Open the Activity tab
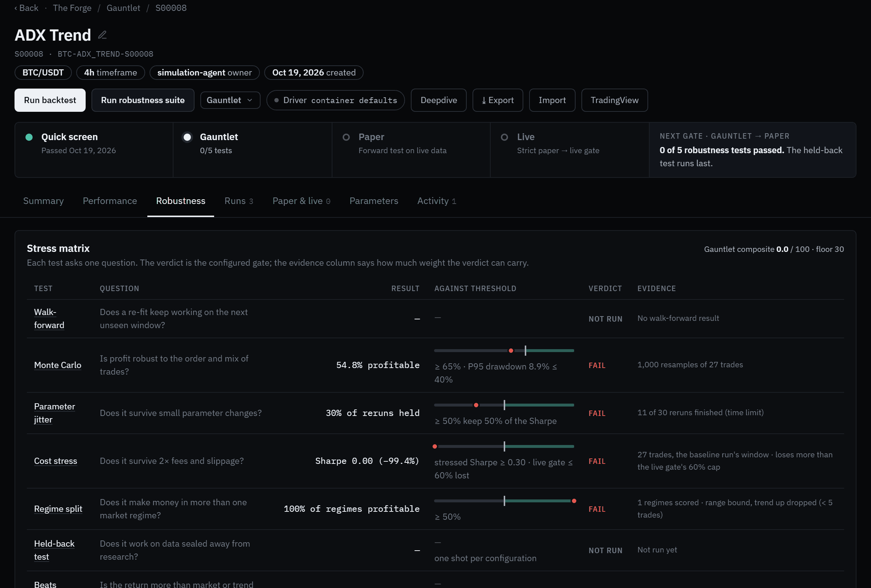Screen dimensions: 871x588 [x=437, y=201]
